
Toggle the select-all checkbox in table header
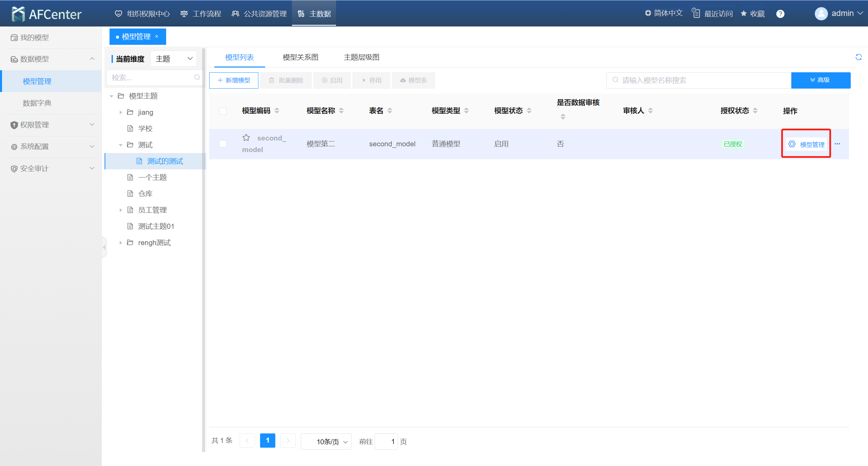(x=223, y=111)
